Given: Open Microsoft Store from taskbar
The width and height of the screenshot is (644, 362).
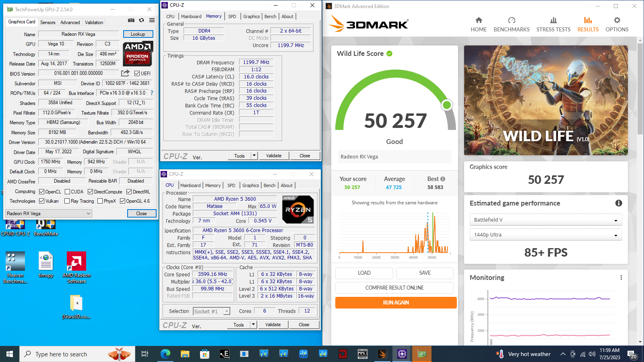Looking at the screenshot, I should [204, 354].
